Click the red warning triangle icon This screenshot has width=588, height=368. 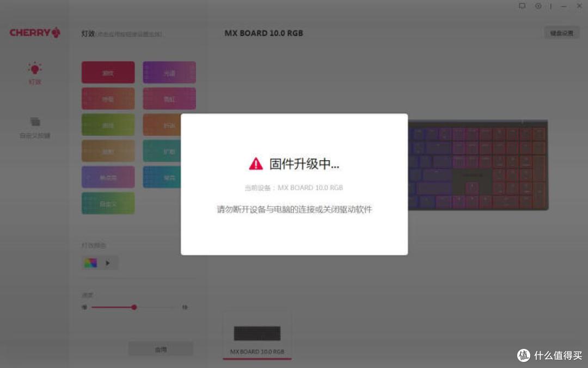pyautogui.click(x=256, y=164)
